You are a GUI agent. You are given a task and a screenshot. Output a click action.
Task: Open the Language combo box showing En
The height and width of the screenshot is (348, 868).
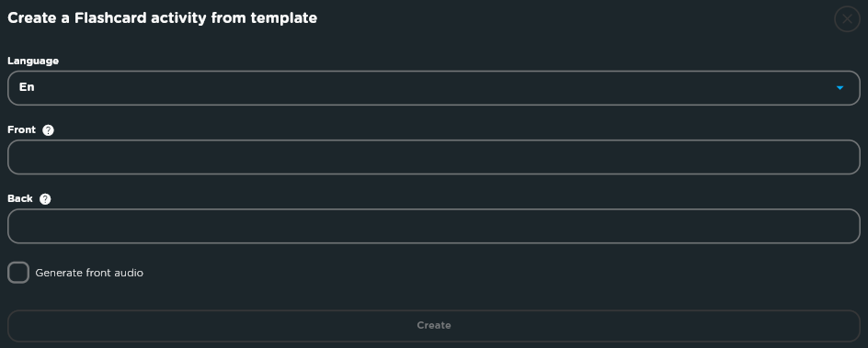[433, 88]
